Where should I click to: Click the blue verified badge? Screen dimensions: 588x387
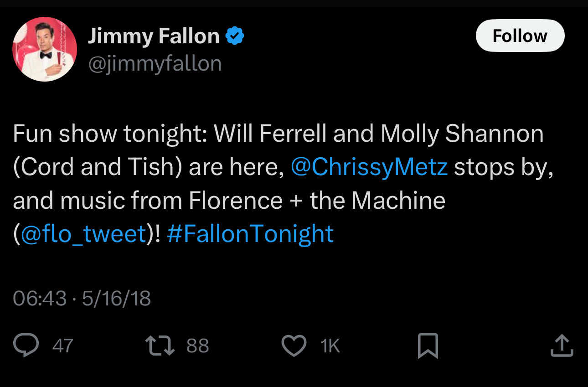tap(235, 36)
